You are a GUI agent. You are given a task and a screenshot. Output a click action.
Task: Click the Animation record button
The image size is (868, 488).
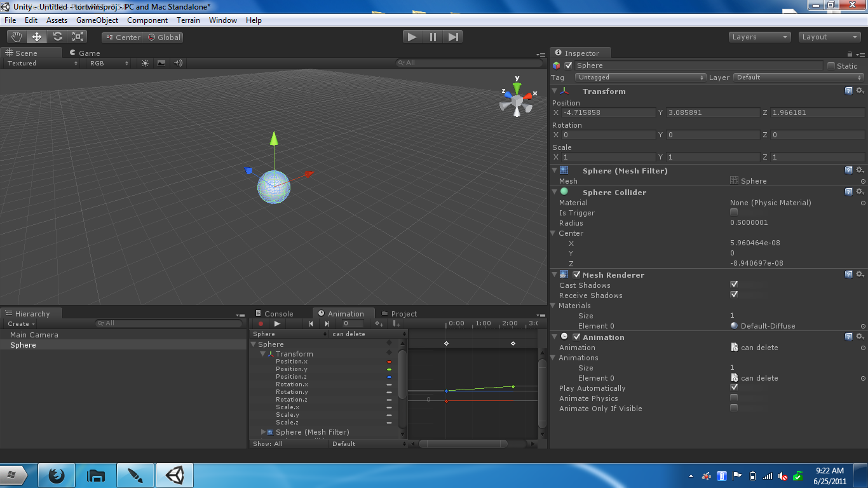point(261,323)
